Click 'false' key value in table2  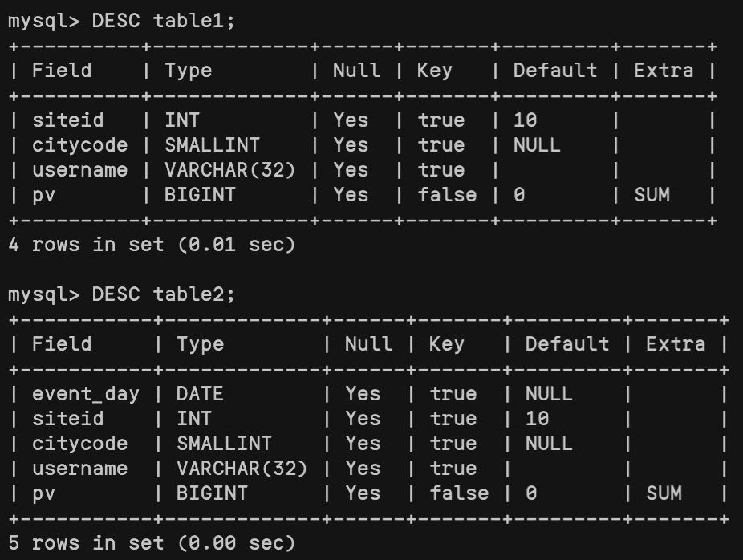(459, 493)
